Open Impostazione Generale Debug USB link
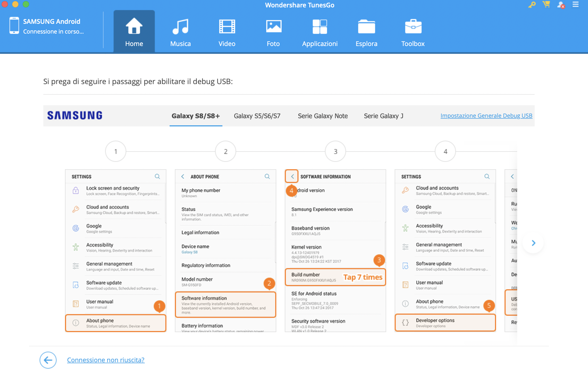 coord(486,116)
